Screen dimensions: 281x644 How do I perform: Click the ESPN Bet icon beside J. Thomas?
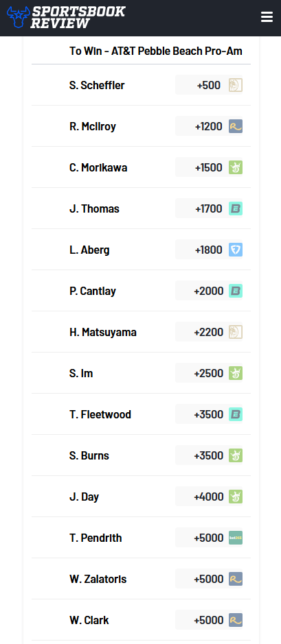[236, 208]
